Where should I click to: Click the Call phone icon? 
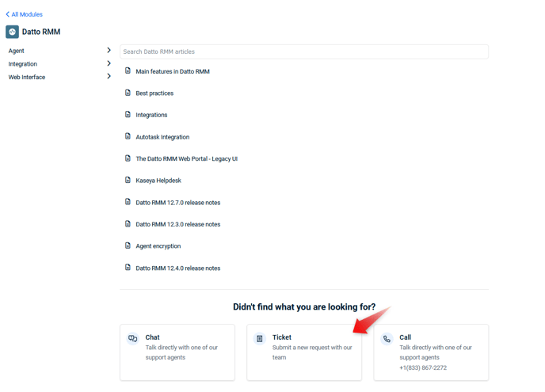click(387, 338)
